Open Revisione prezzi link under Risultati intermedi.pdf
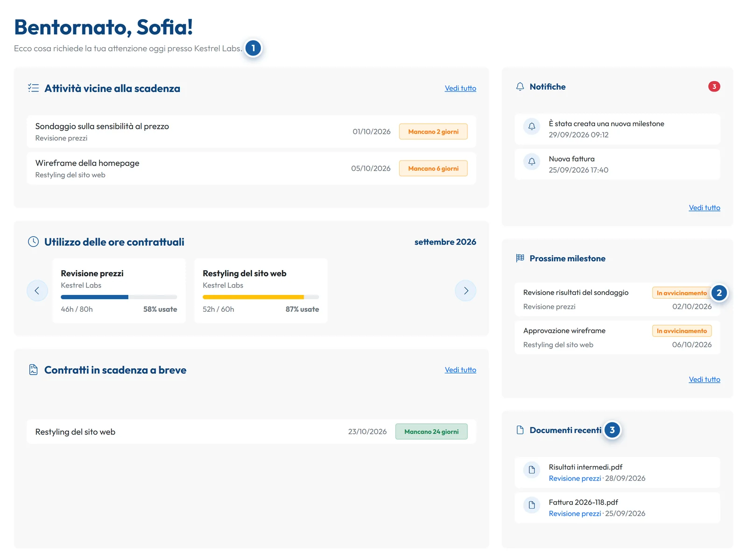This screenshot has width=747, height=560. pos(575,478)
